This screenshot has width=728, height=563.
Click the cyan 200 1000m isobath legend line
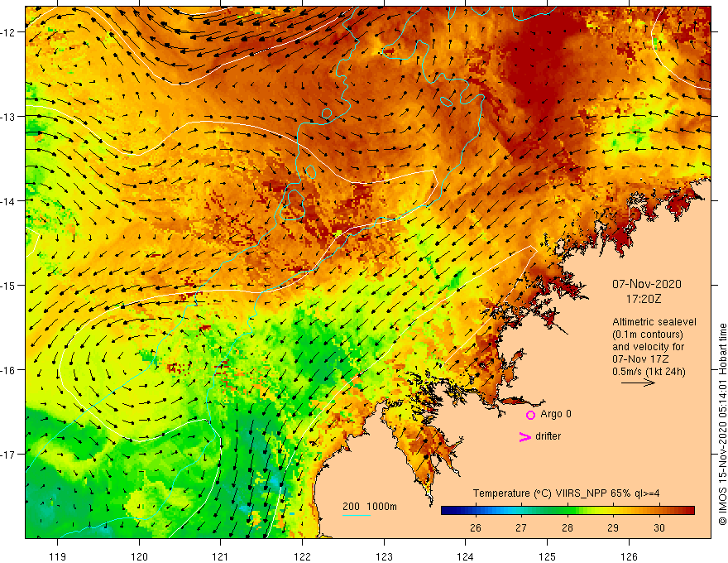(356, 515)
